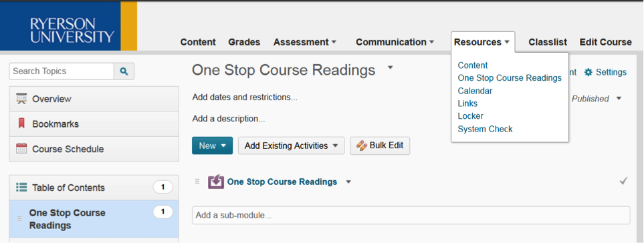This screenshot has width=644, height=243.
Task: Open the Grades tab
Action: pyautogui.click(x=244, y=42)
